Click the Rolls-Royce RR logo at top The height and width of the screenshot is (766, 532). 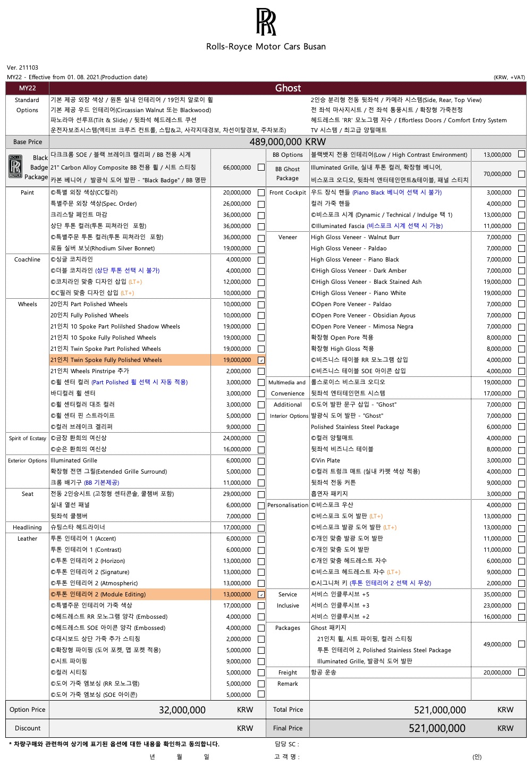click(x=266, y=22)
